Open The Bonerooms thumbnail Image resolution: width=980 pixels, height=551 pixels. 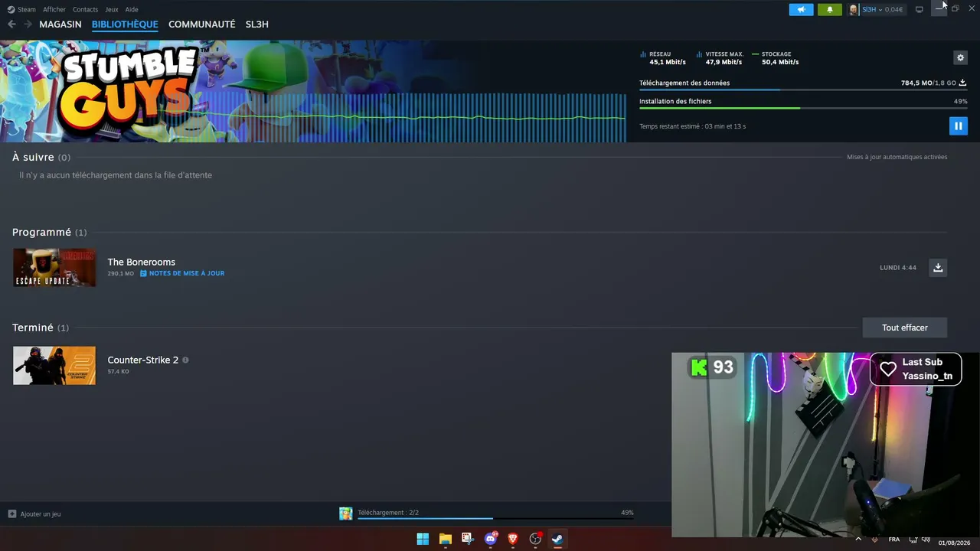[54, 267]
